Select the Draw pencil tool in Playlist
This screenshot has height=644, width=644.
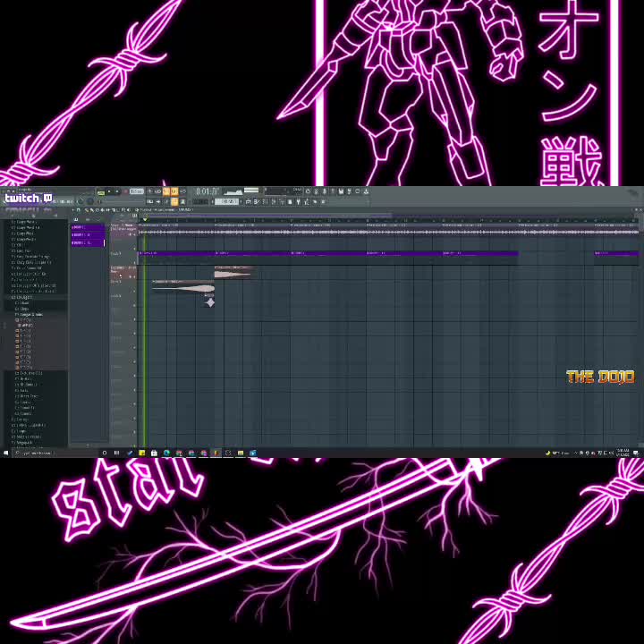coord(87,210)
